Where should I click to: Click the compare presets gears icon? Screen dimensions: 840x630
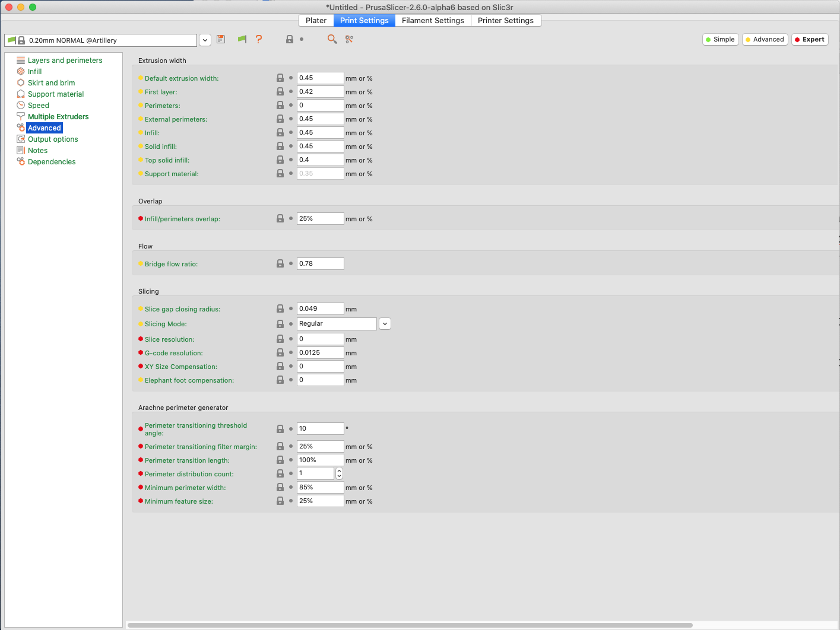pos(348,39)
